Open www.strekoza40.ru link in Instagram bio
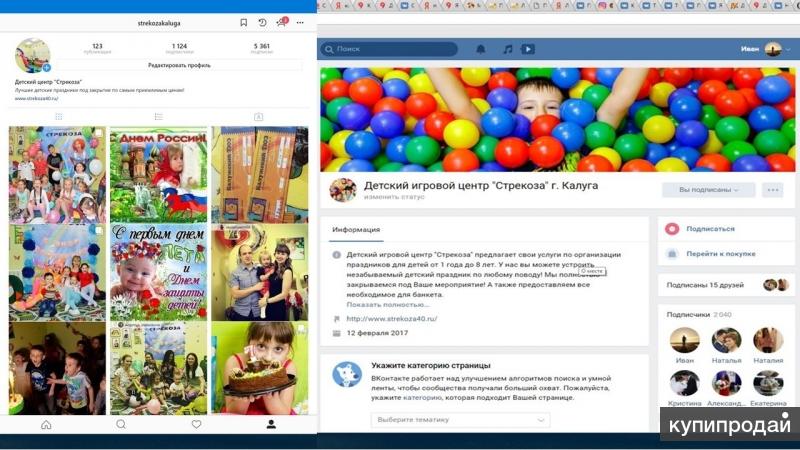Viewport: 800px width, 450px height. (x=36, y=98)
